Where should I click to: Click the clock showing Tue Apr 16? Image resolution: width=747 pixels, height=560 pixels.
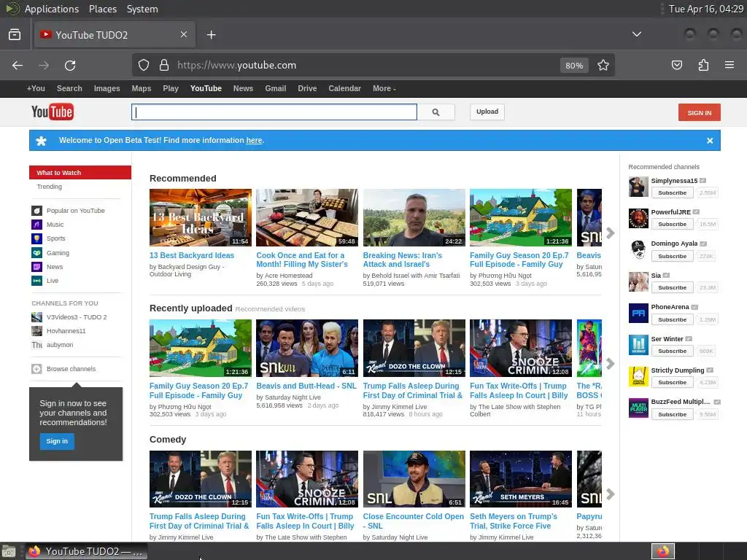706,9
